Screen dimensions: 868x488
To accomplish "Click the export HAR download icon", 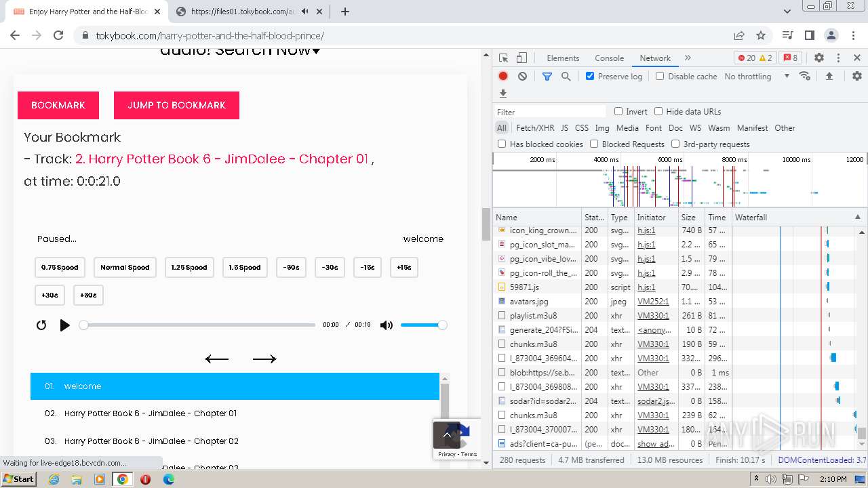I will tap(503, 94).
